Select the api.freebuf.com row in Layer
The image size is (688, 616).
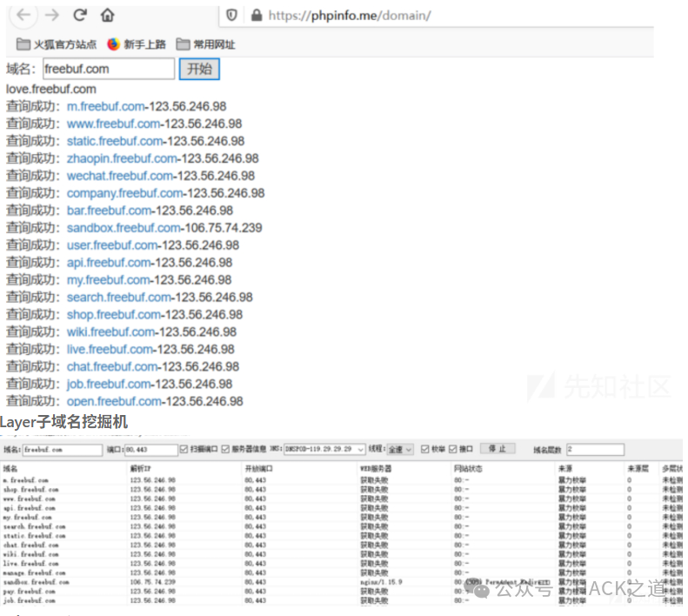point(341,508)
